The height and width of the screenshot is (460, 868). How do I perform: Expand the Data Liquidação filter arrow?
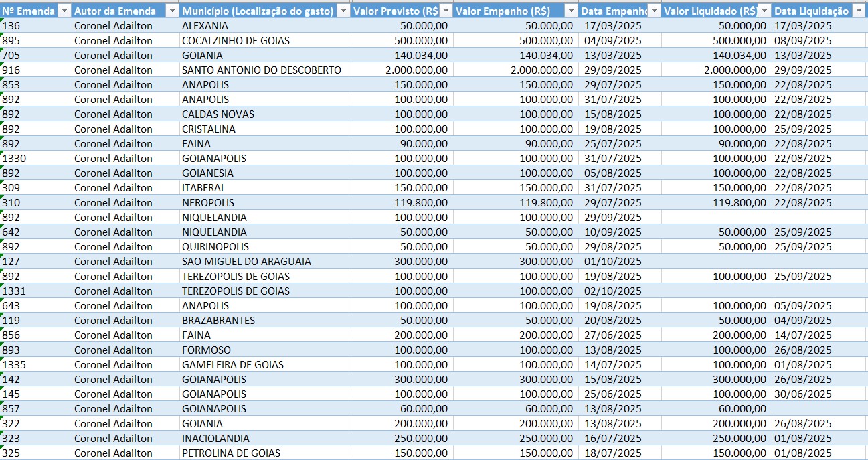tap(859, 11)
